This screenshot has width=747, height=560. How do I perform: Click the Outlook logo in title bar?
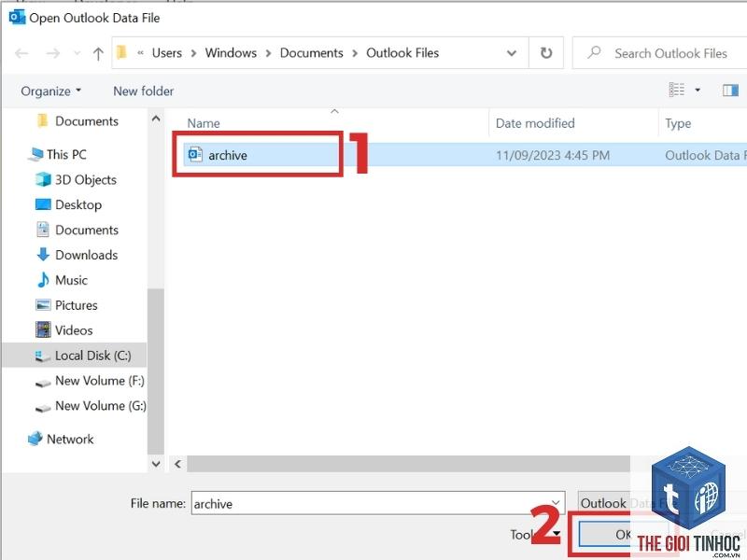[17, 18]
